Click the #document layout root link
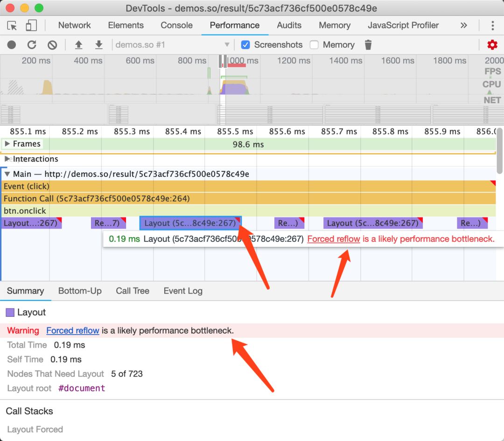This screenshot has width=504, height=441. (82, 388)
